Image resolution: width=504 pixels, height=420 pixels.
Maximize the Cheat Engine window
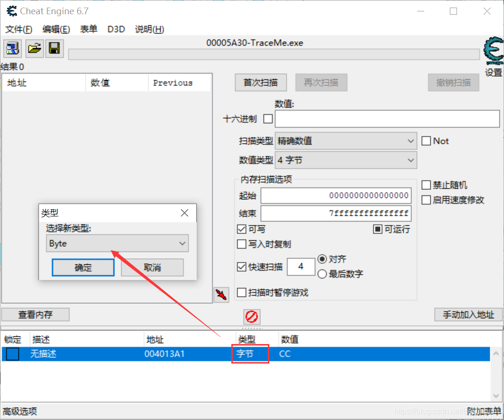tap(453, 11)
